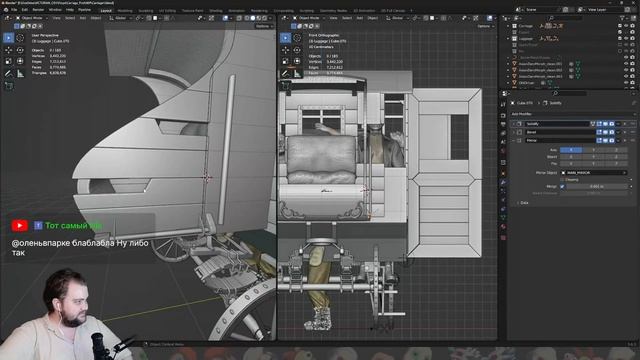The image size is (640, 360).
Task: Toggle Axis Y on Mirror modifier
Action: coord(593,150)
